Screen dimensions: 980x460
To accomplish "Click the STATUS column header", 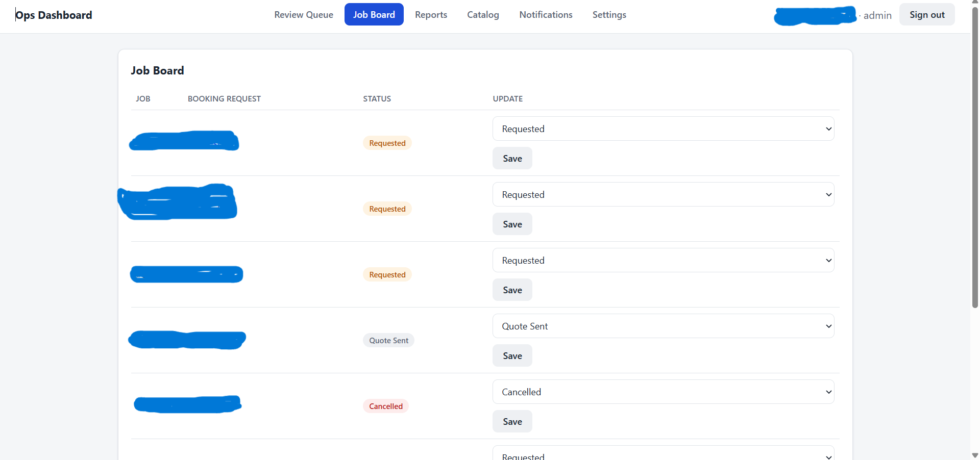I will click(x=377, y=98).
